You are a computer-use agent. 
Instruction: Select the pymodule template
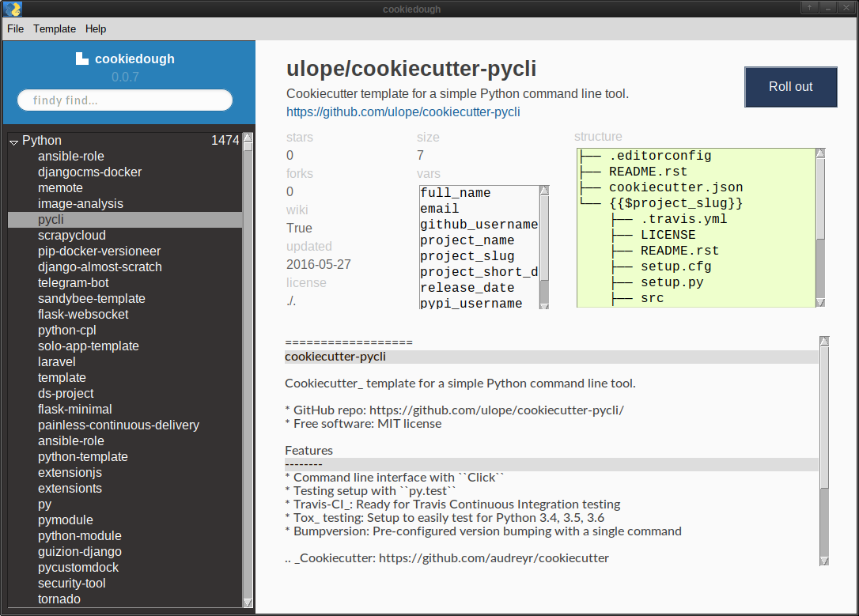(65, 520)
